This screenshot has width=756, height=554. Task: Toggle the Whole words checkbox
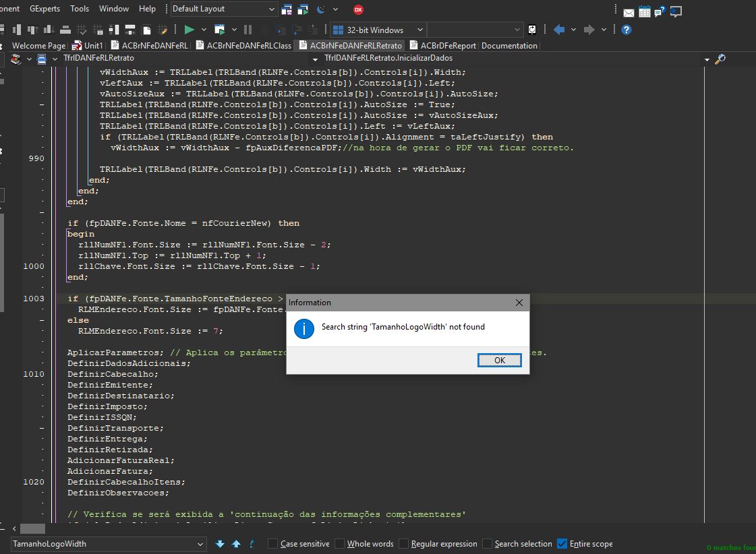[x=339, y=544]
